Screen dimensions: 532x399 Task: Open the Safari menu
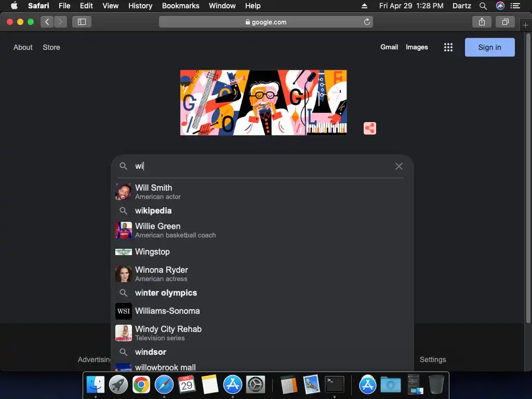click(x=38, y=6)
